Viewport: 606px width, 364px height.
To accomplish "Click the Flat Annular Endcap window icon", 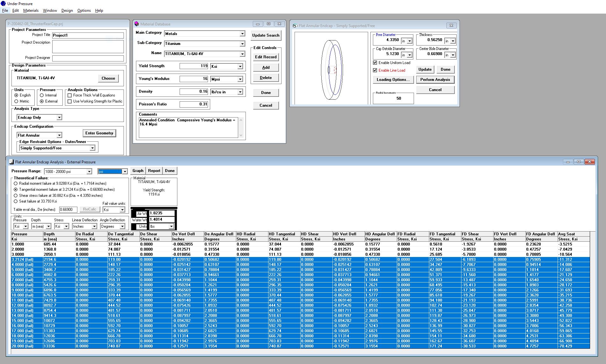I will [295, 25].
